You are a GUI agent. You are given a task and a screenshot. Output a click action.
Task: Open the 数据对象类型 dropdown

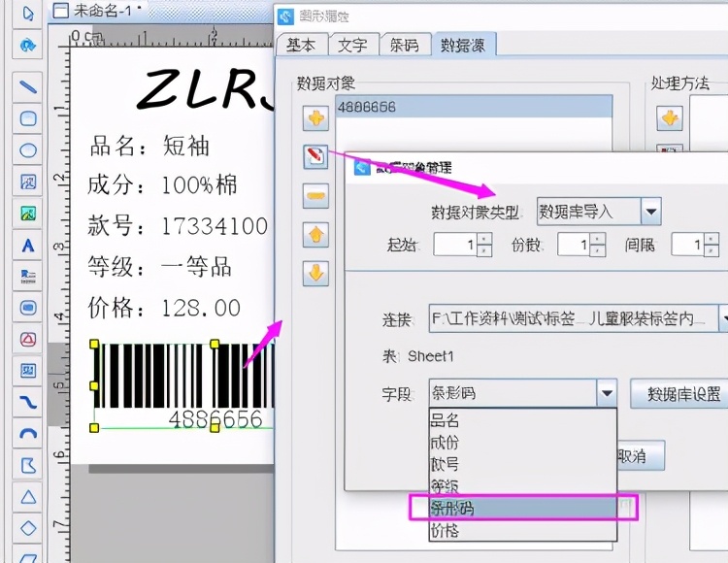[599, 212]
